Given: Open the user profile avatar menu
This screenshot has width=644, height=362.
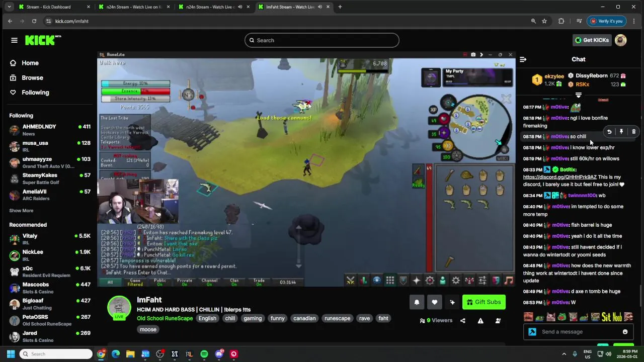Looking at the screenshot, I should tap(621, 40).
